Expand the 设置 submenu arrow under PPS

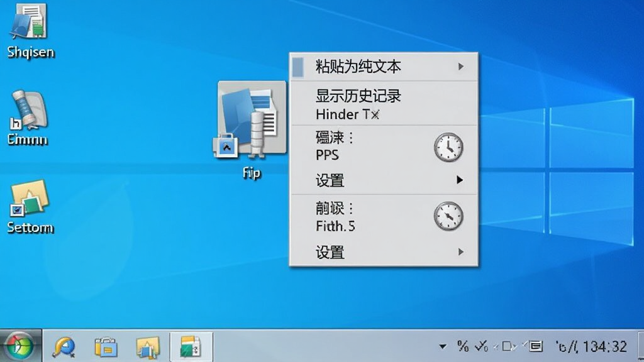point(460,180)
